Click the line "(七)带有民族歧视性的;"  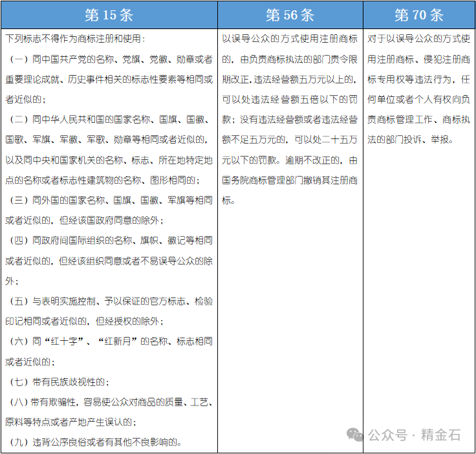(x=59, y=382)
